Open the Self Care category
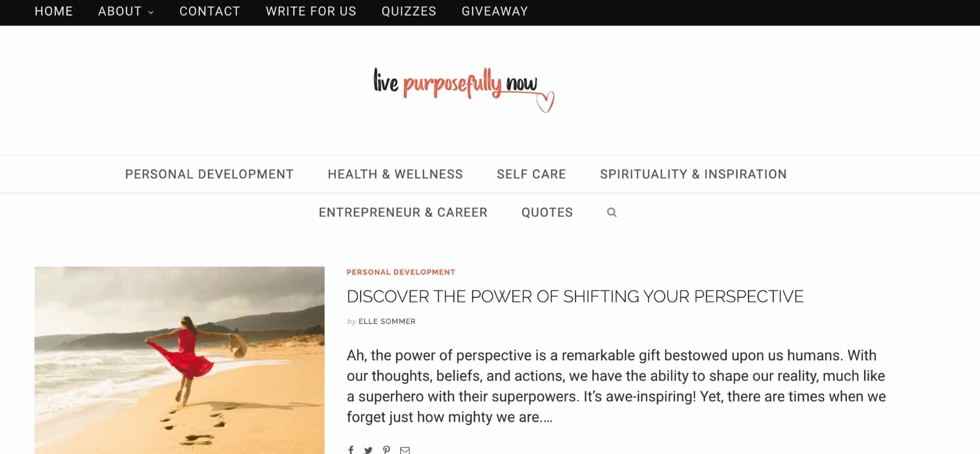The image size is (980, 454). click(x=531, y=174)
